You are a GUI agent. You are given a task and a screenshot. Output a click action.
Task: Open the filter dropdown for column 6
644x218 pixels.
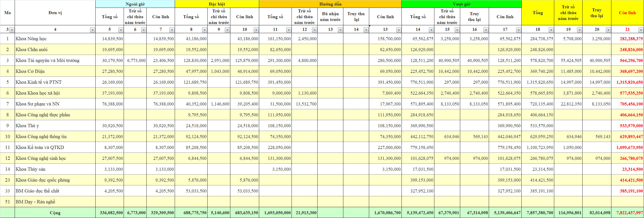point(144,30)
